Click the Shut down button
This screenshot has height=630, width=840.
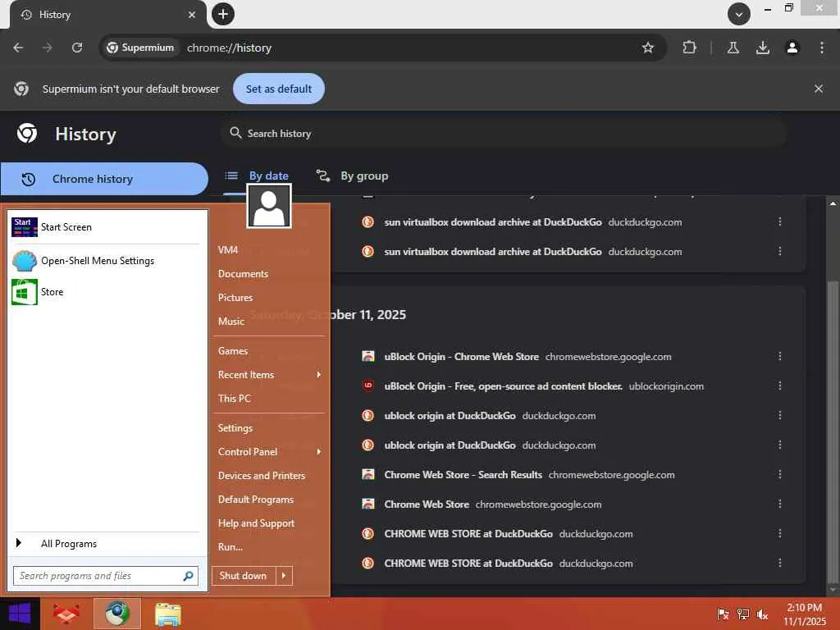click(244, 576)
